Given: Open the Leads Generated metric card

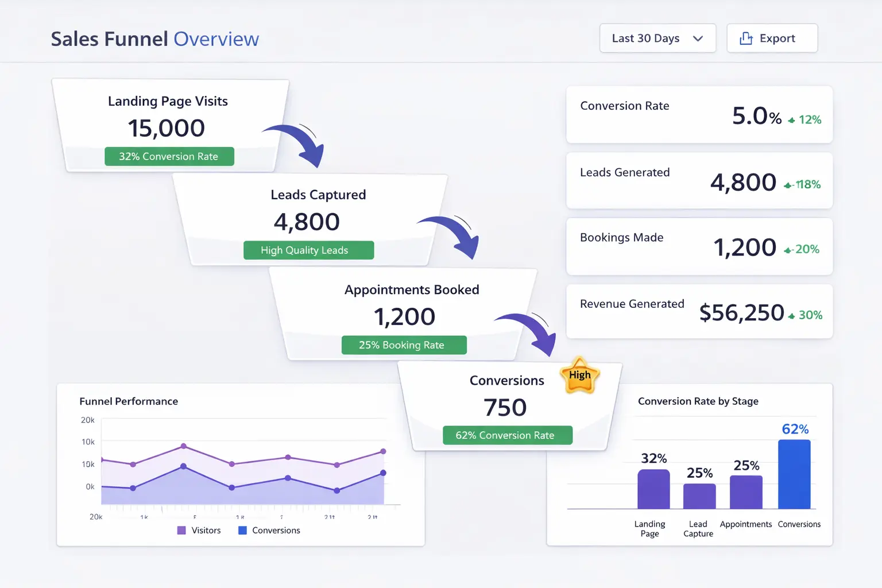Looking at the screenshot, I should 699,180.
